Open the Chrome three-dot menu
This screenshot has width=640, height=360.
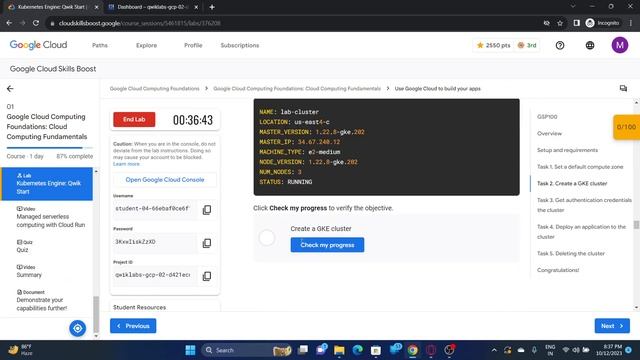631,23
